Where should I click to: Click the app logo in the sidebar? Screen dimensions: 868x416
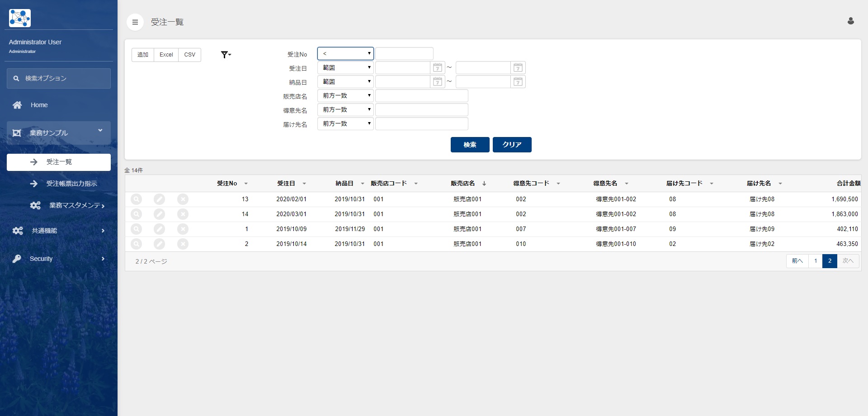[x=20, y=18]
